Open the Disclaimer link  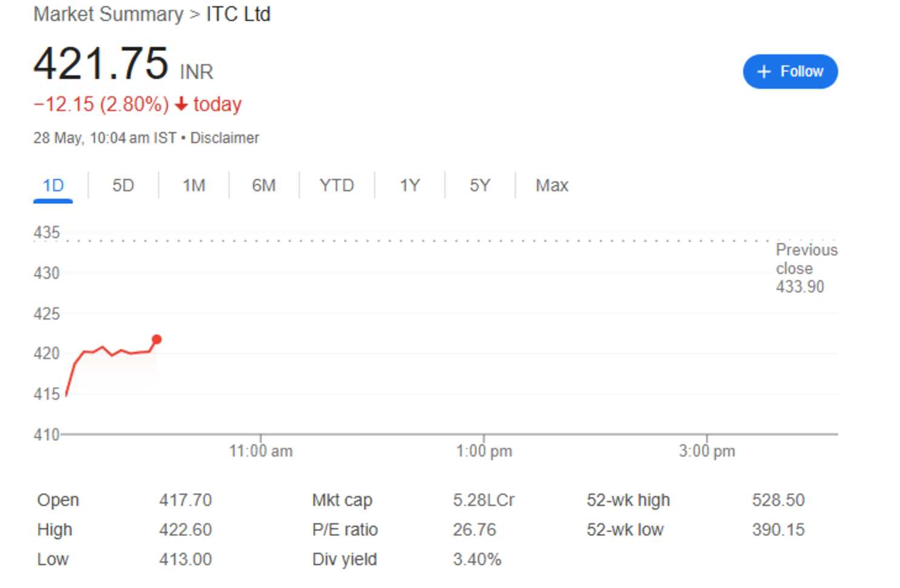225,137
